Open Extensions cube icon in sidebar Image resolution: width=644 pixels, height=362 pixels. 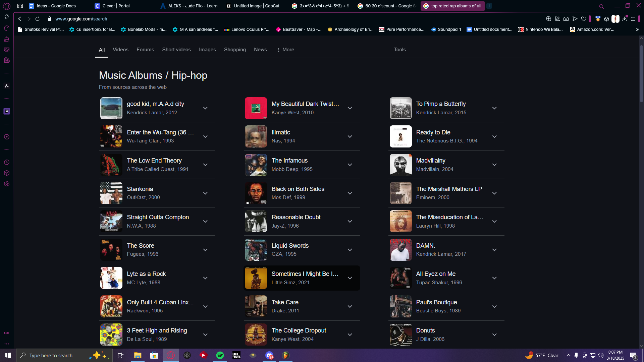7,173
